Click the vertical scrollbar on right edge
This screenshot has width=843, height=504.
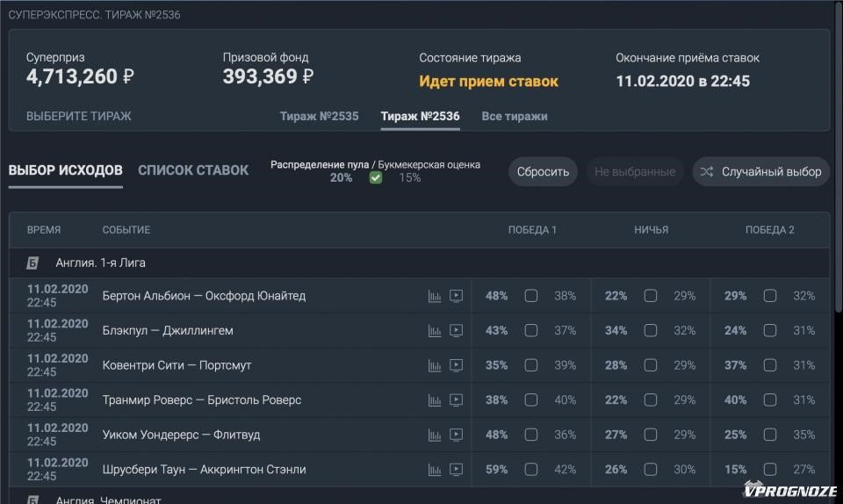(x=839, y=155)
